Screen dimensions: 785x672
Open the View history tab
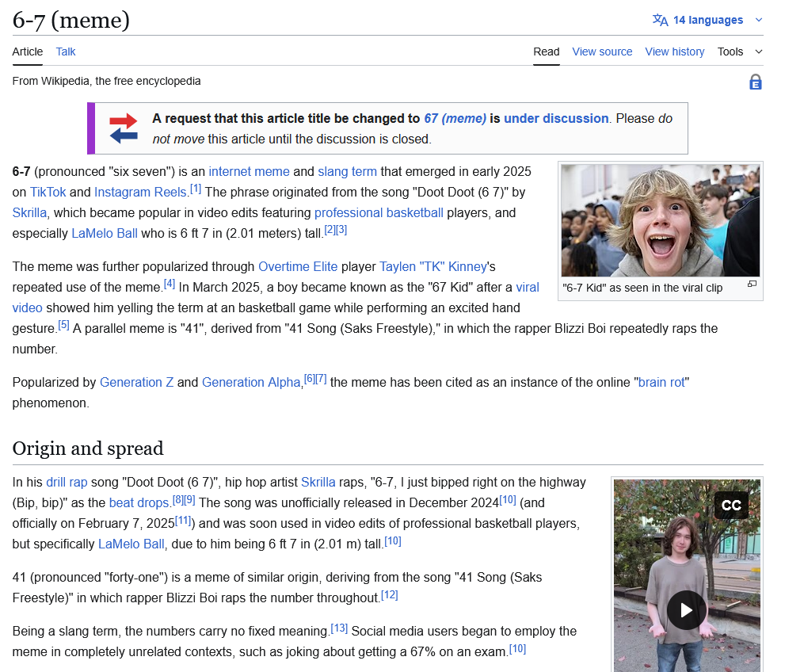(674, 52)
